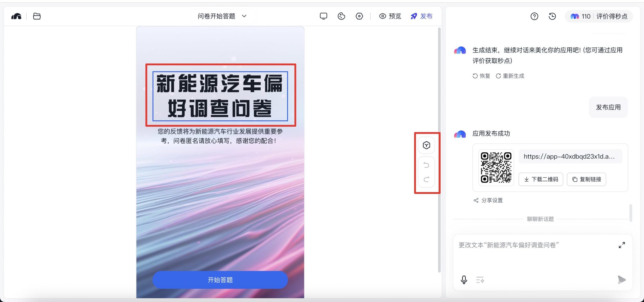Screen dimensions: 644x302
Task: Copy the app link using 复制链接
Action: (x=586, y=179)
